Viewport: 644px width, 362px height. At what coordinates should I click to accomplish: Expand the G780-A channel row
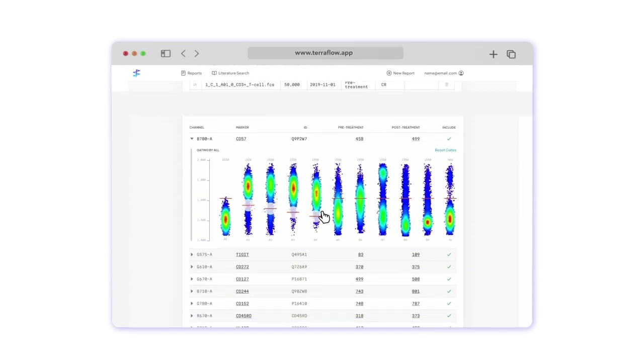(192, 304)
